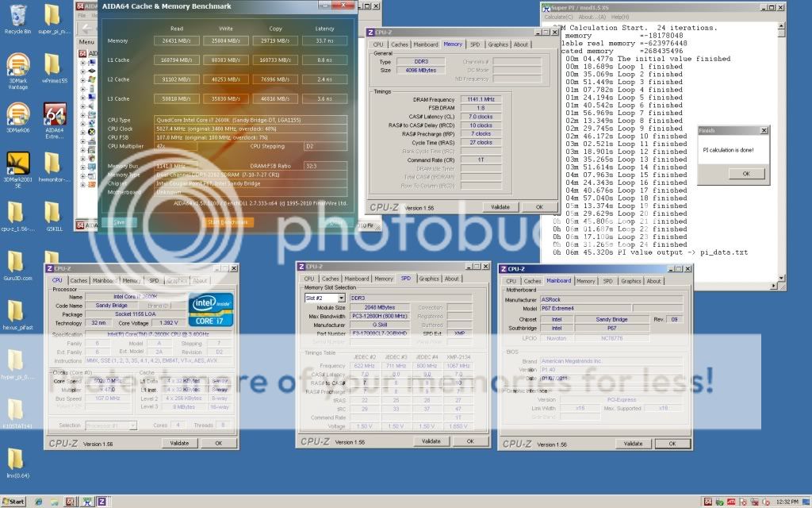Open the Calculate menu in Super PI
Image resolution: width=812 pixels, height=508 pixels.
pos(559,17)
